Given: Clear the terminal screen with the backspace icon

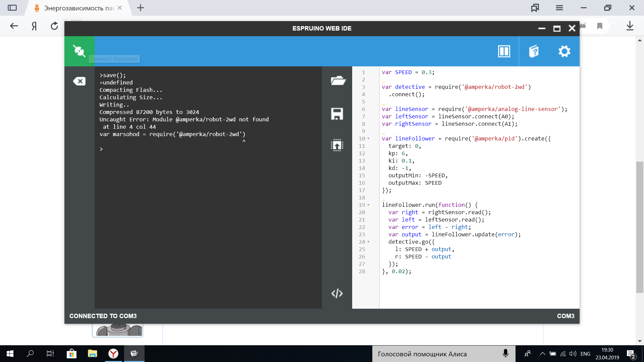Looking at the screenshot, I should [x=79, y=81].
